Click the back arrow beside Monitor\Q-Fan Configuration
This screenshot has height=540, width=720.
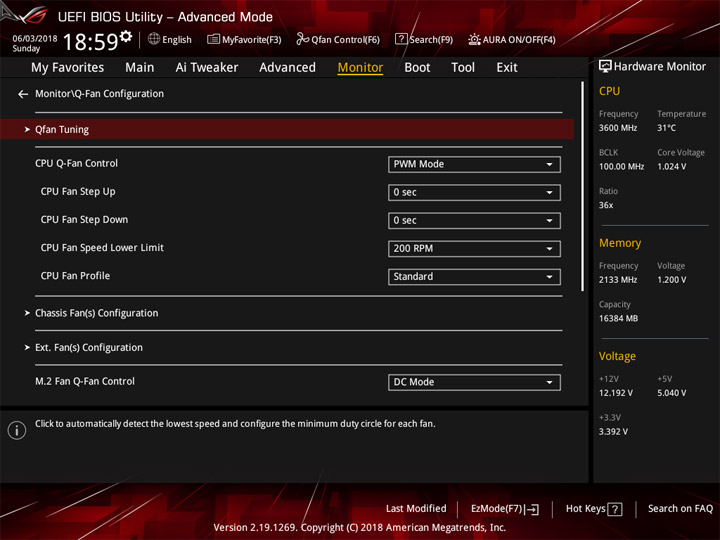pos(23,94)
